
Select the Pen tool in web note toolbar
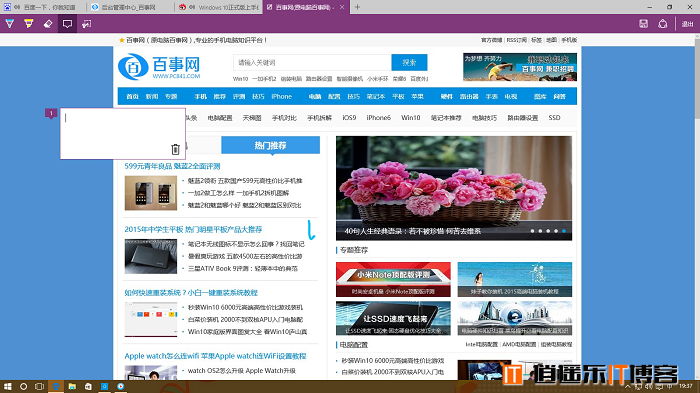[9, 24]
